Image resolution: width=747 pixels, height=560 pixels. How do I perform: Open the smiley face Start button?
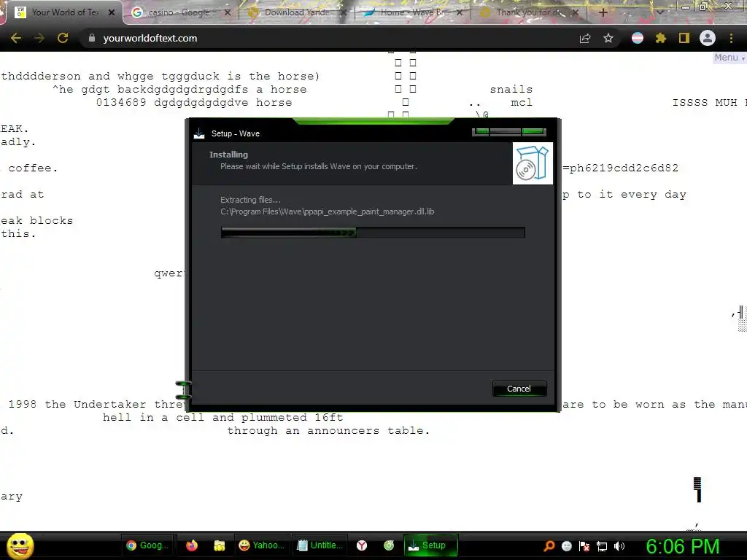(x=20, y=545)
